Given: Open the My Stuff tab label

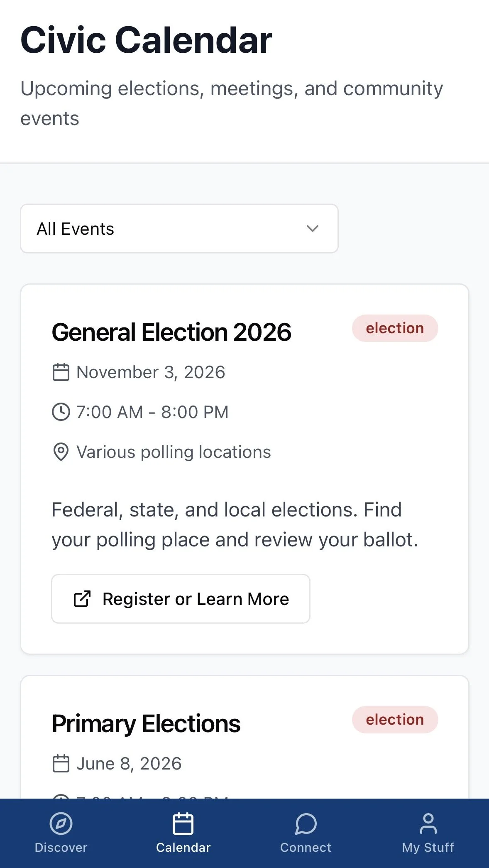Looking at the screenshot, I should point(428,848).
